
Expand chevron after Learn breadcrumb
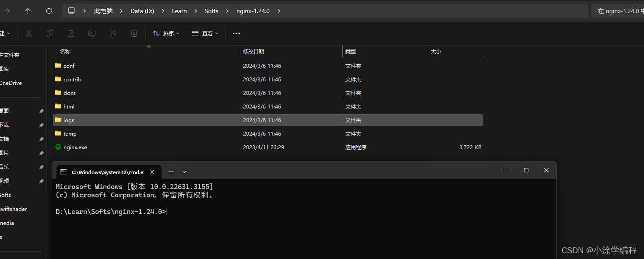pyautogui.click(x=196, y=11)
